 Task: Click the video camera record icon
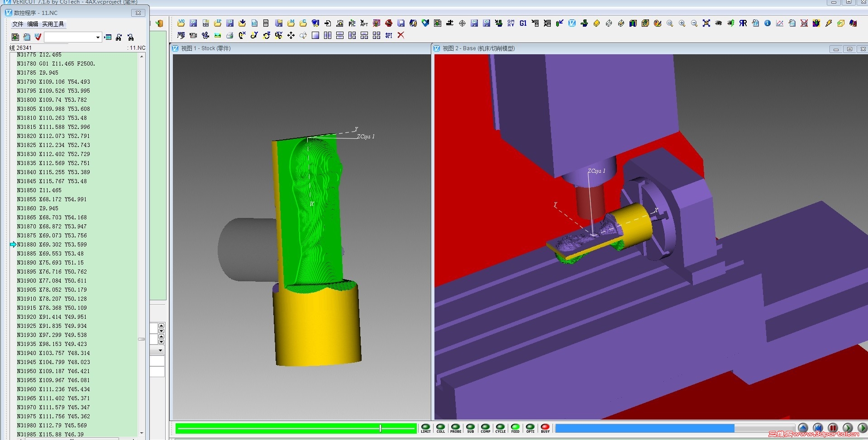click(193, 35)
